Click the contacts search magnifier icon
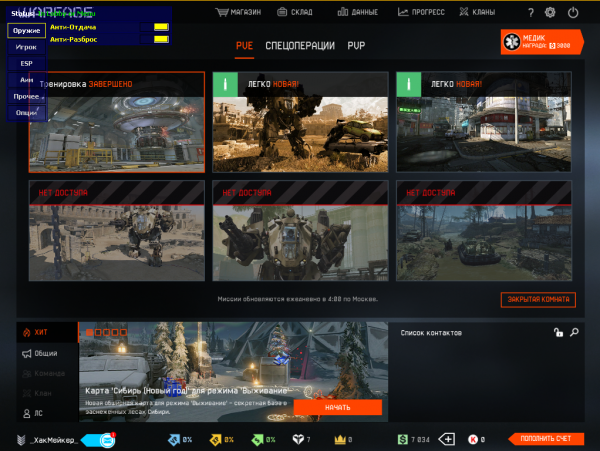600x451 pixels. coord(574,332)
